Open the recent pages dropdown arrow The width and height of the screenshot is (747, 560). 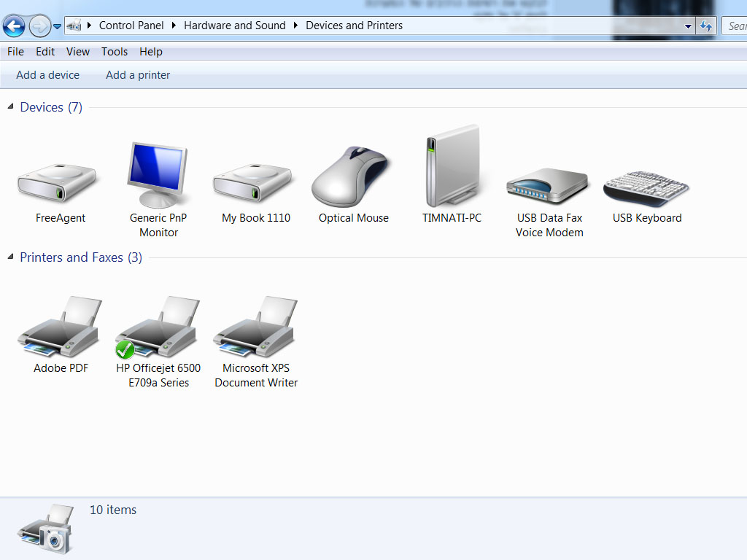[57, 26]
